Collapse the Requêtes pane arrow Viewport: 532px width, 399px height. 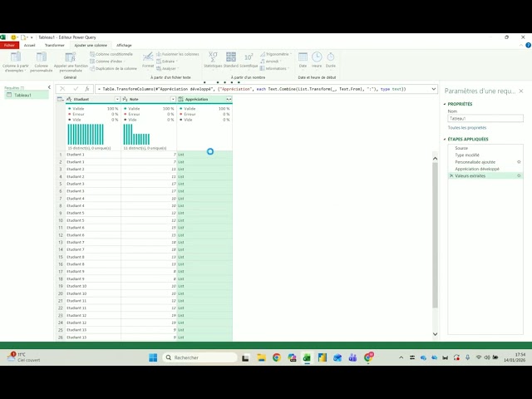point(49,87)
